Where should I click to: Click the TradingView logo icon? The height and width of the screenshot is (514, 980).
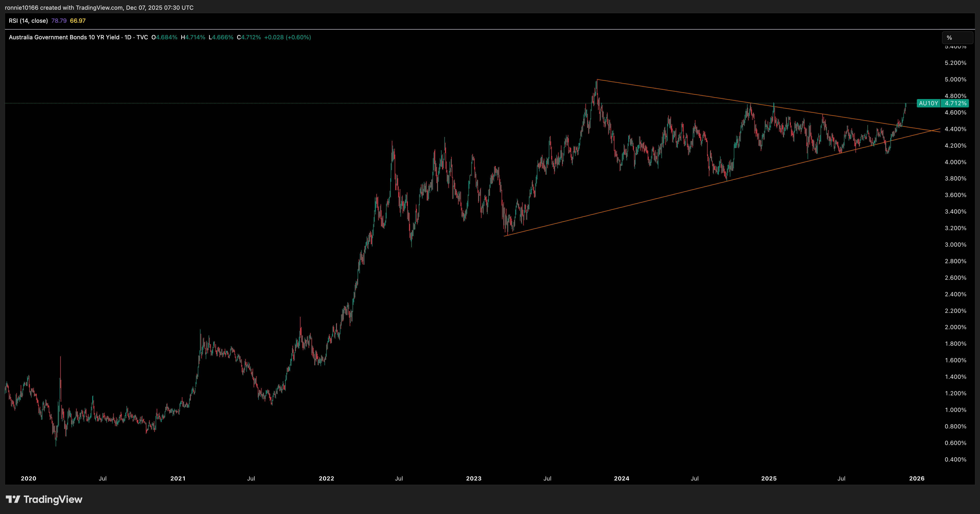pyautogui.click(x=13, y=499)
